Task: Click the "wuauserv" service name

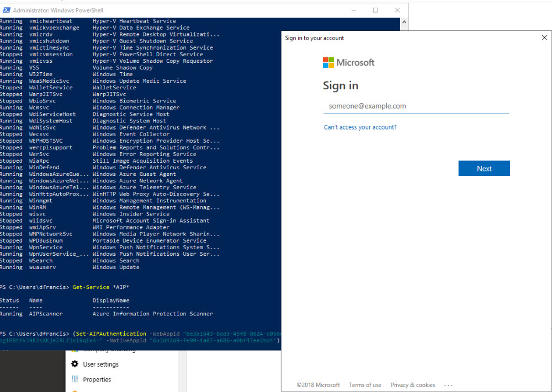Action: (43, 267)
